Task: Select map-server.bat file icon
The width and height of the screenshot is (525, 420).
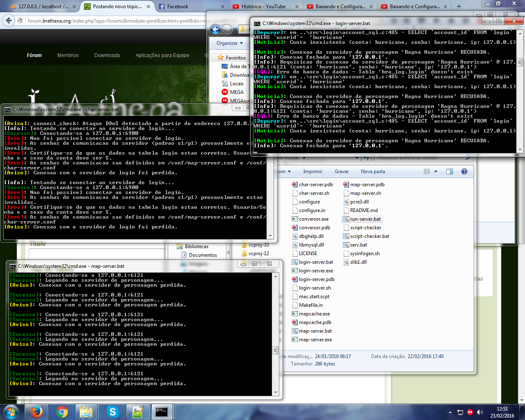Action: pyautogui.click(x=295, y=331)
